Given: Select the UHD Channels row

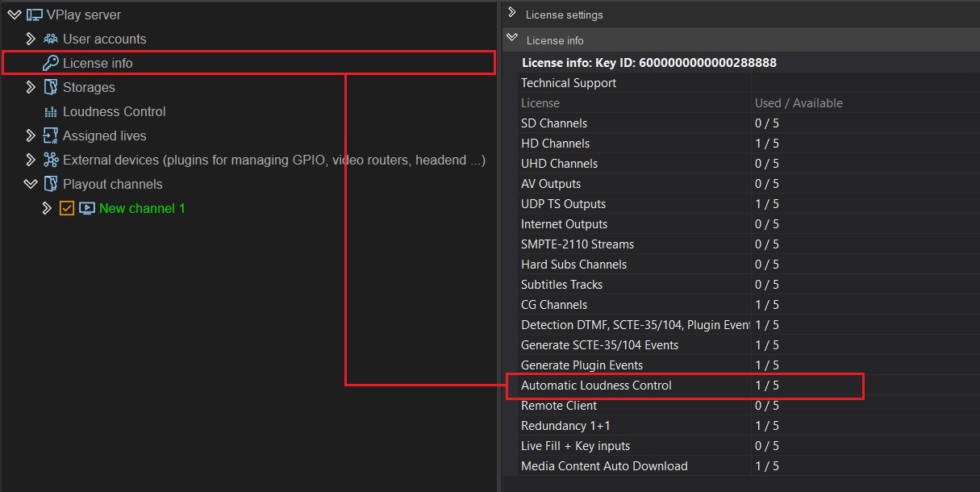Looking at the screenshot, I should [x=749, y=164].
